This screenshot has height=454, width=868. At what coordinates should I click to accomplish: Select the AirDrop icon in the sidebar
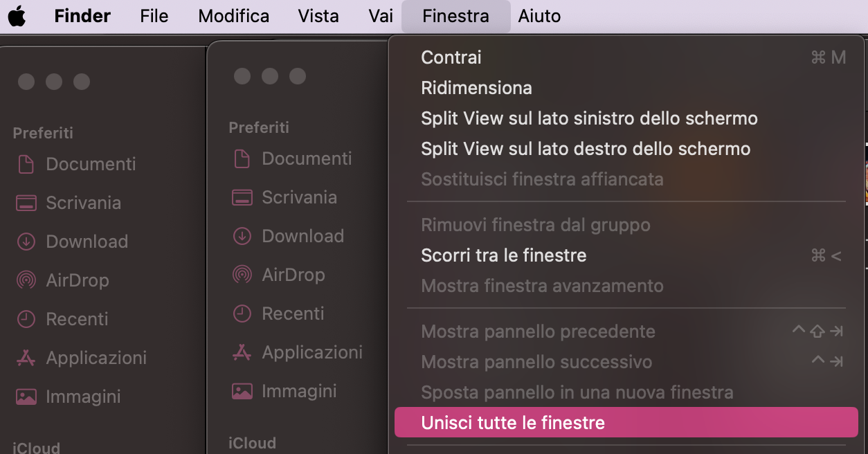[26, 280]
